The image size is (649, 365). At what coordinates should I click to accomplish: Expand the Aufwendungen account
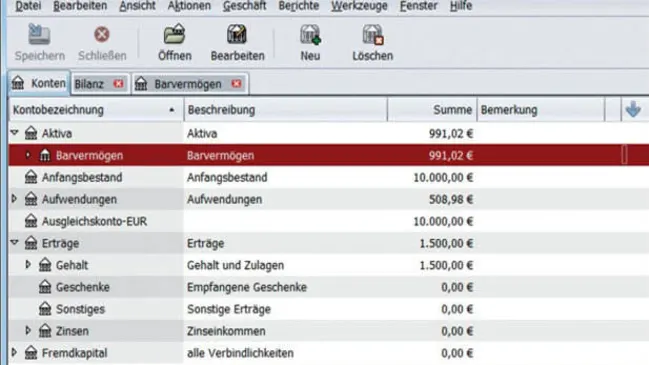[x=14, y=199]
